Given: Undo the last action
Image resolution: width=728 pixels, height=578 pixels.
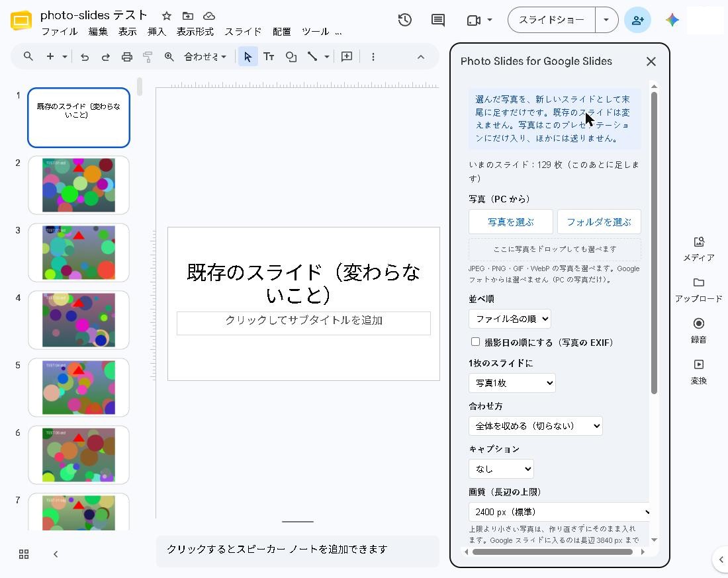Looking at the screenshot, I should click(x=85, y=57).
